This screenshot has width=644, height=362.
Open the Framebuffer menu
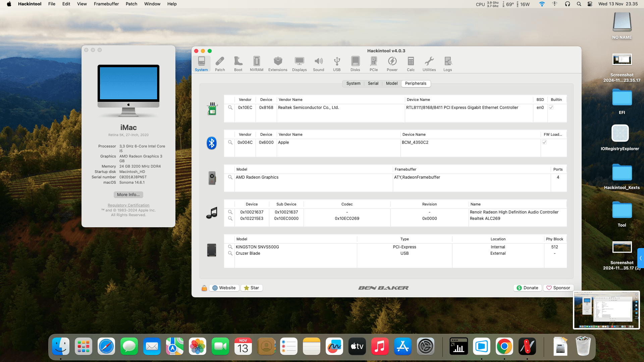point(106,4)
